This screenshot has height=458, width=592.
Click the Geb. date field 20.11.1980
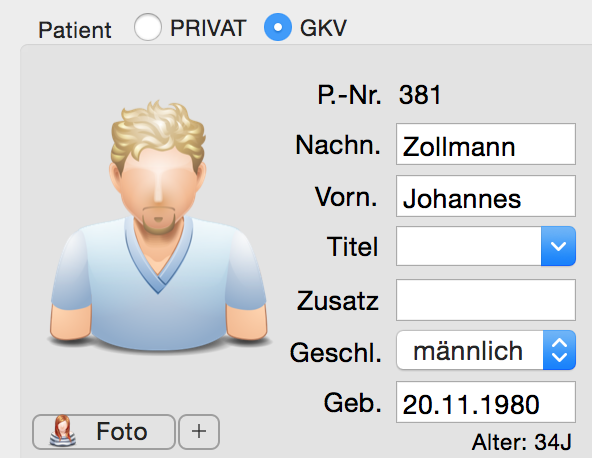pos(486,402)
